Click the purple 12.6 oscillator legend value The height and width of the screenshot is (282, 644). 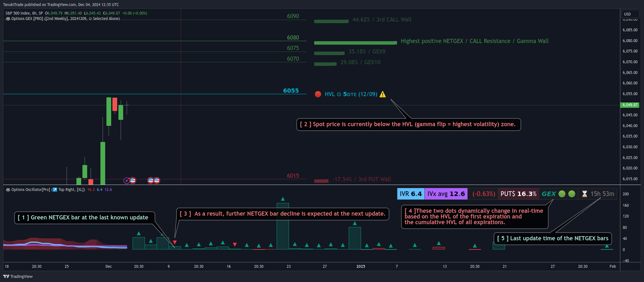click(108, 190)
